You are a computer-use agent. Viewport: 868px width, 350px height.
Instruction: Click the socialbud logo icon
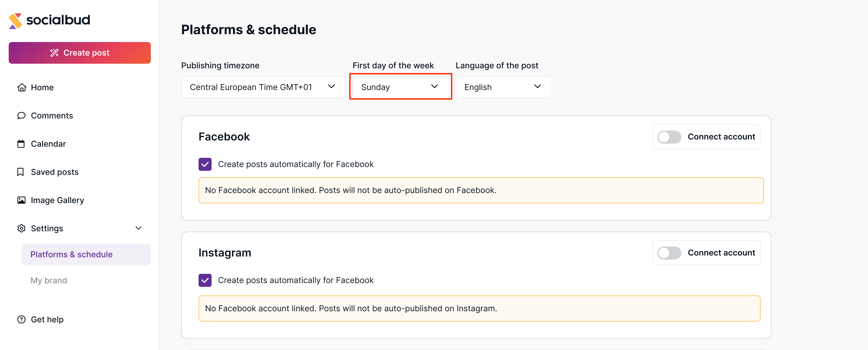coord(15,21)
